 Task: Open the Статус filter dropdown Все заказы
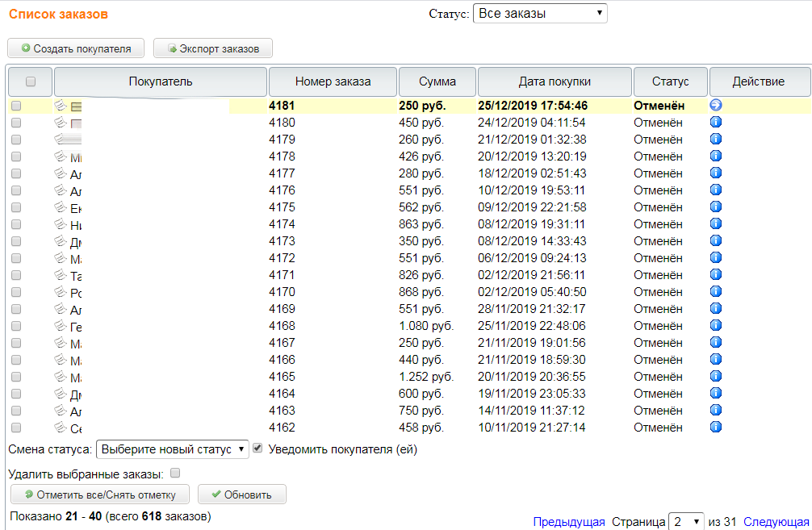pos(540,14)
